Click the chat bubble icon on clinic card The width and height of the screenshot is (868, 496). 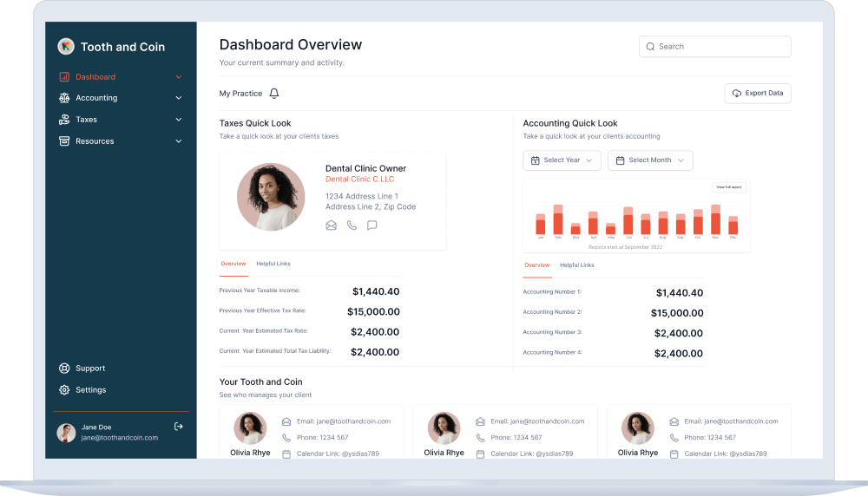[372, 225]
